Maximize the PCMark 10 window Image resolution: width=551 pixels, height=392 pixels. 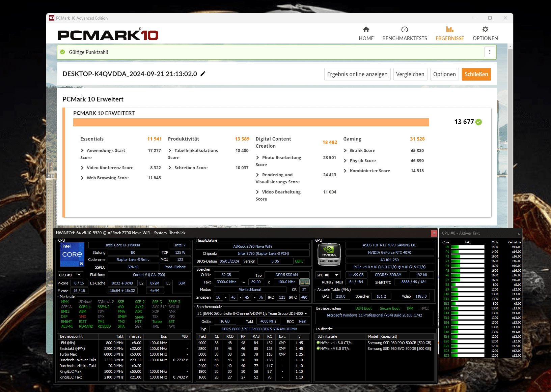point(490,18)
